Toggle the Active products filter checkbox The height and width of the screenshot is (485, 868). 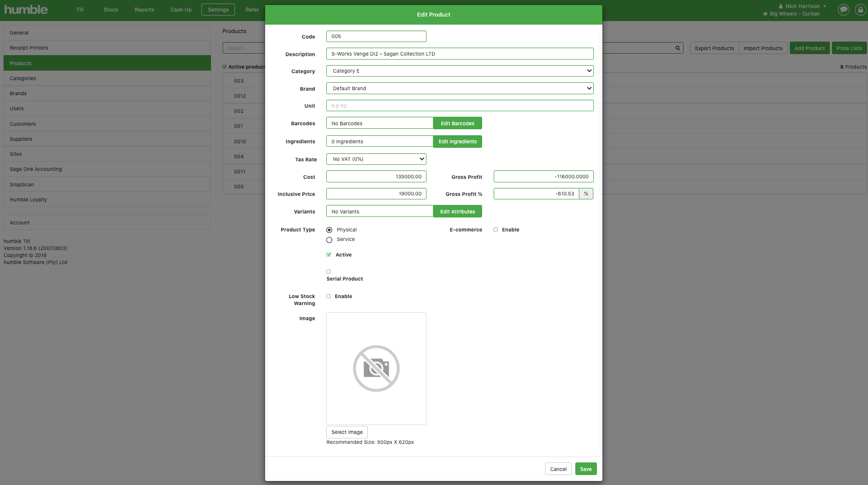[x=225, y=67]
